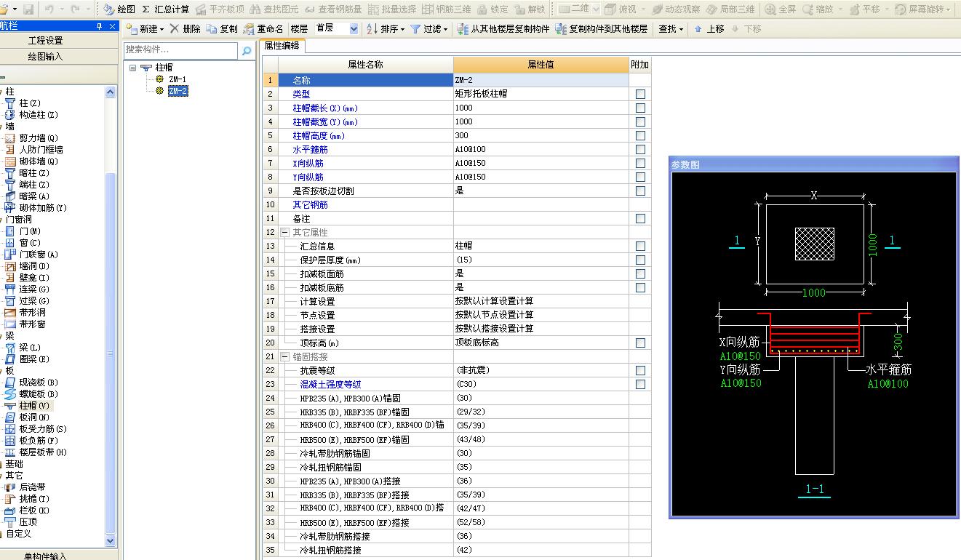
Task: Click X向纵筋 A10@150 value in 参数图
Action: point(740,356)
